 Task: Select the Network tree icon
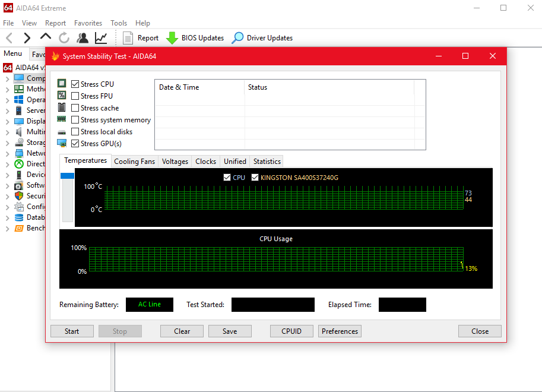pos(19,153)
